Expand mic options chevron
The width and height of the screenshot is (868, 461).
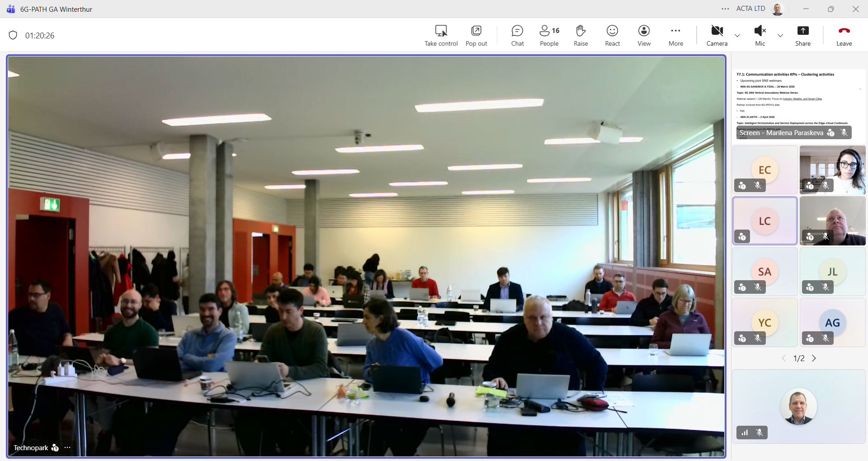tap(780, 36)
